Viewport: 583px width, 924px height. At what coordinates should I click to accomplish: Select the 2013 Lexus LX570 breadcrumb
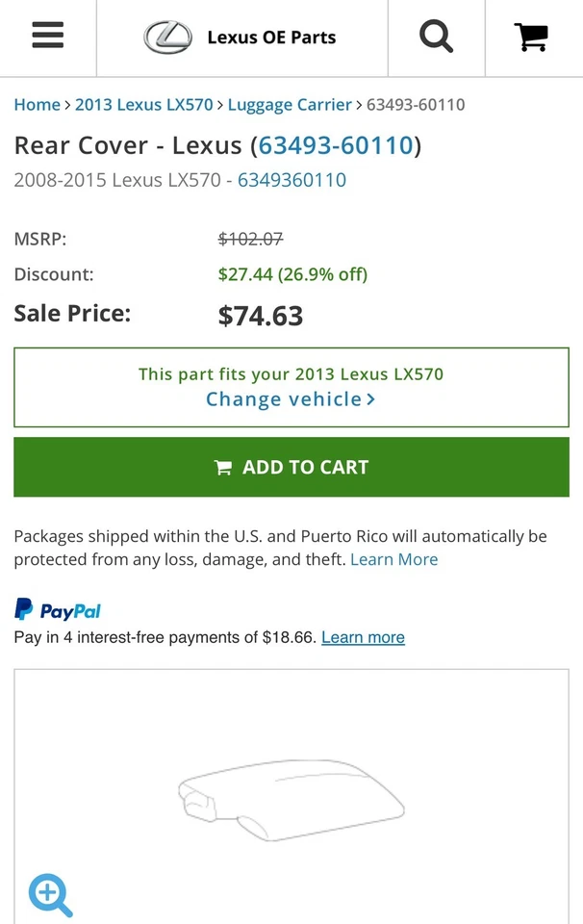pyautogui.click(x=143, y=104)
